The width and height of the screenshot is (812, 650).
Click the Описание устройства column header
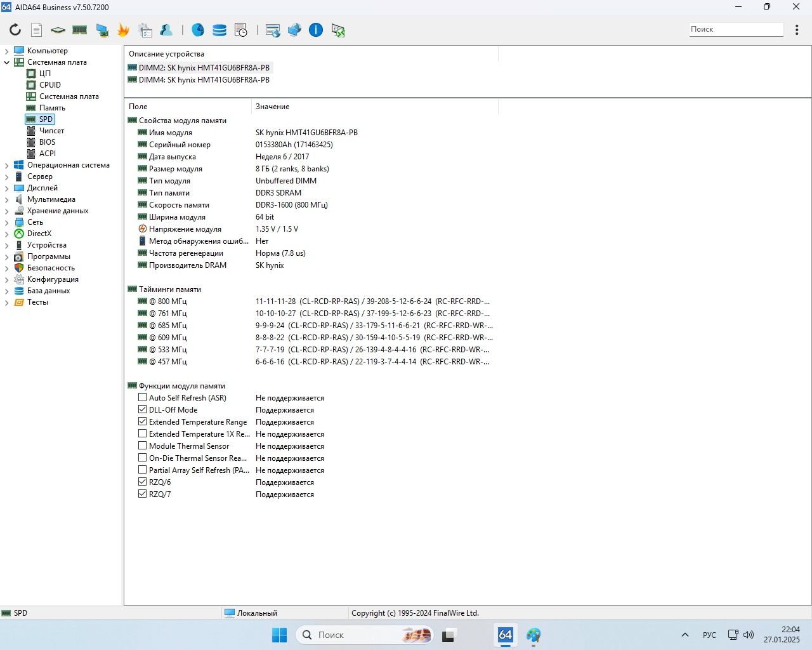311,54
